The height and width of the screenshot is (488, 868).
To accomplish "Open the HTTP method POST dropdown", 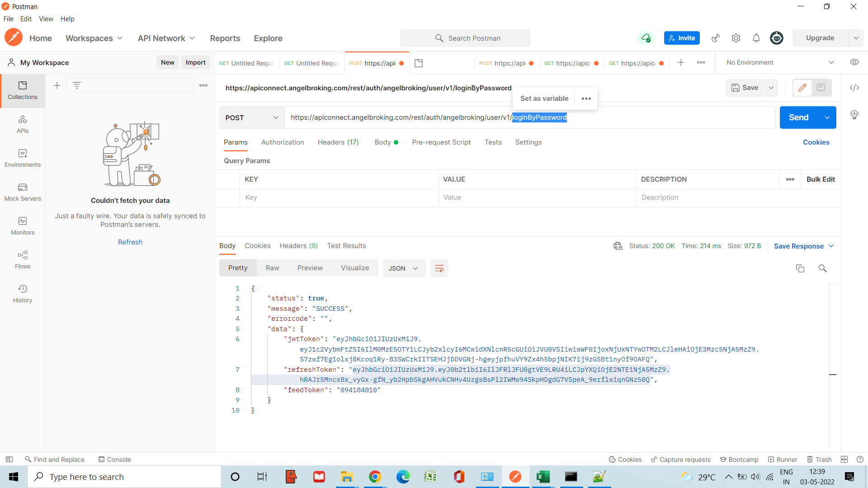I will click(x=252, y=117).
